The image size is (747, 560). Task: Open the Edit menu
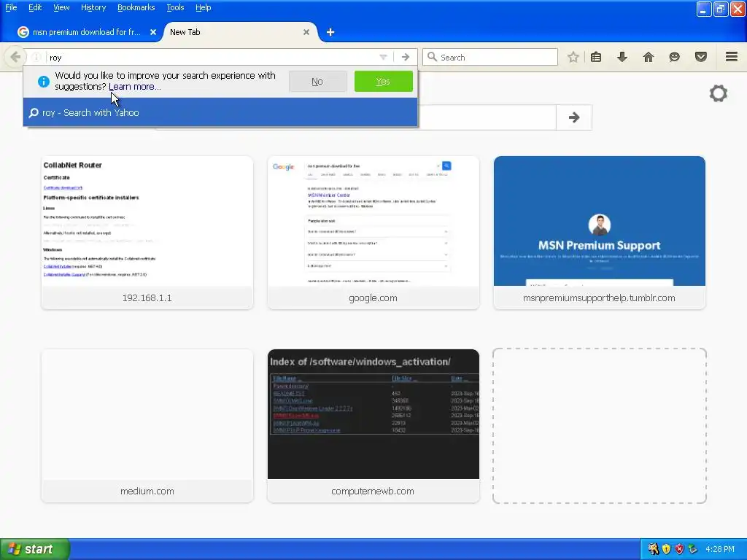coord(35,7)
